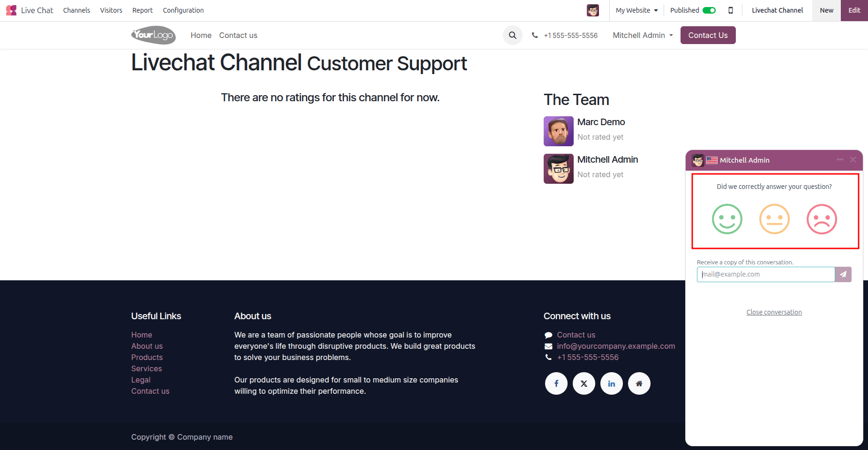Click the Live Chat app logo icon
The image size is (868, 450).
pyautogui.click(x=11, y=10)
